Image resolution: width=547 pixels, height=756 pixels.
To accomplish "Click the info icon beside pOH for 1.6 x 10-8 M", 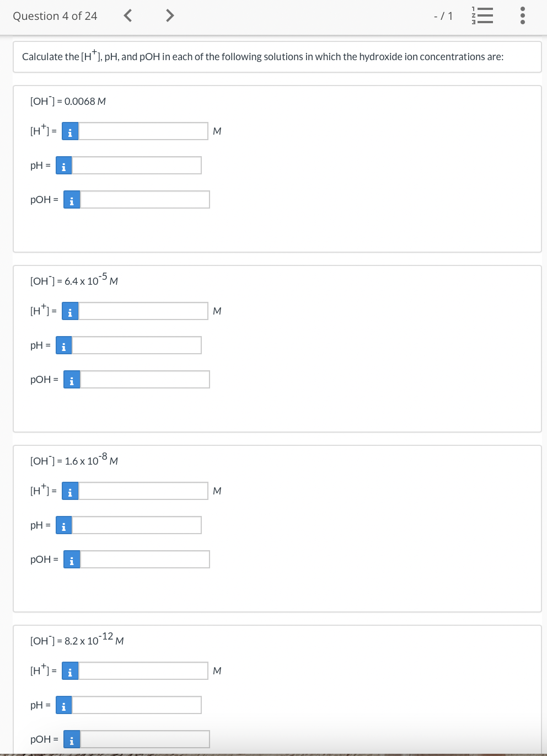I will [71, 560].
